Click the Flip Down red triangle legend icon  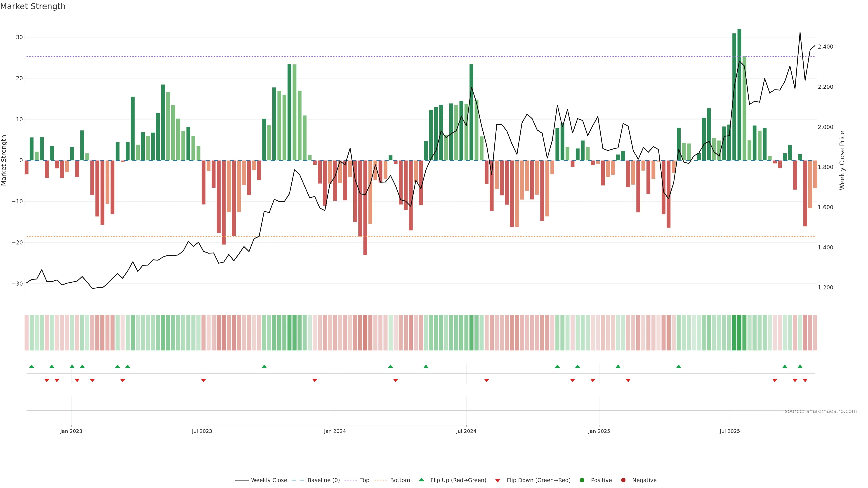(x=498, y=480)
